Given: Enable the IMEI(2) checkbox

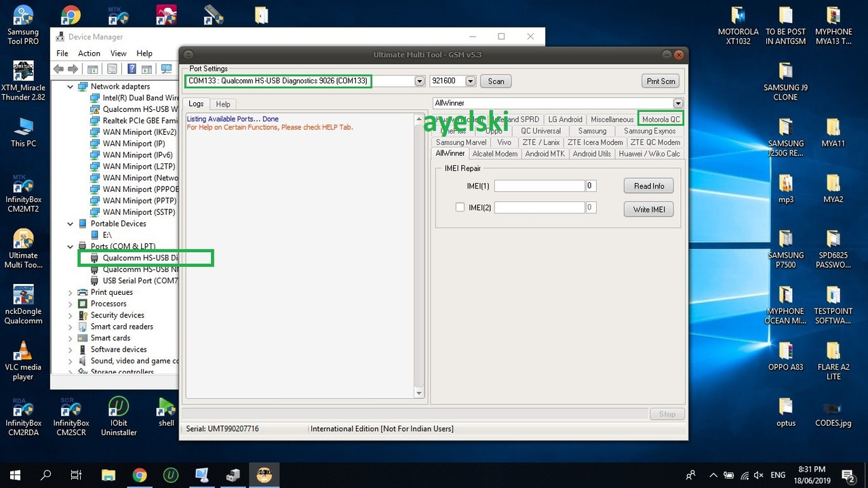Looking at the screenshot, I should click(x=460, y=207).
